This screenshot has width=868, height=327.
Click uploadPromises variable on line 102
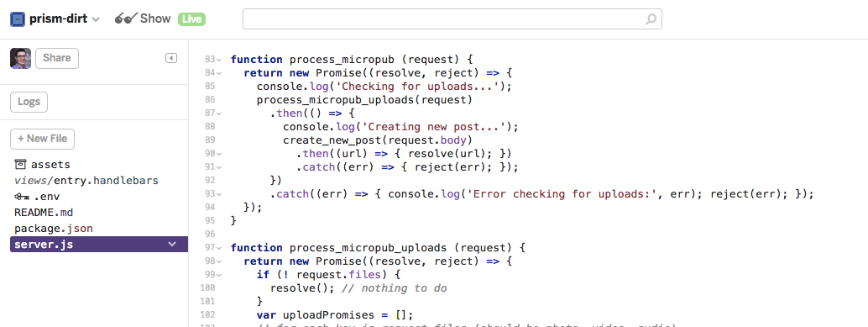tap(329, 315)
